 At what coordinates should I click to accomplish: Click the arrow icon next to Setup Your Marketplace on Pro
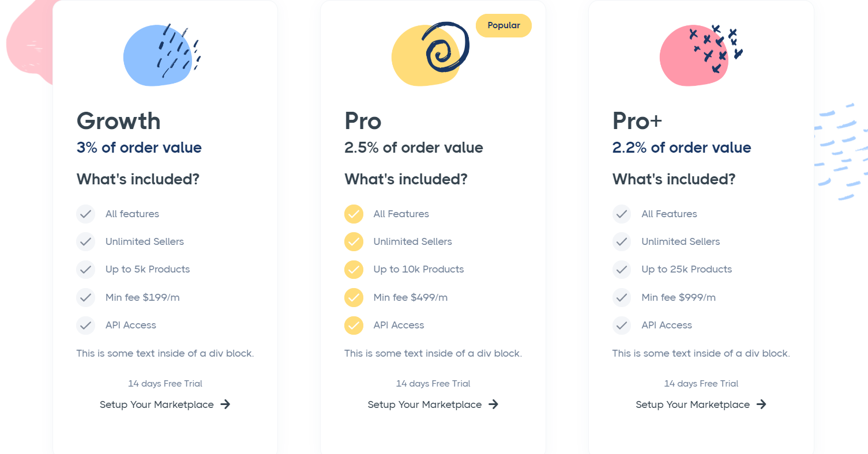[494, 404]
